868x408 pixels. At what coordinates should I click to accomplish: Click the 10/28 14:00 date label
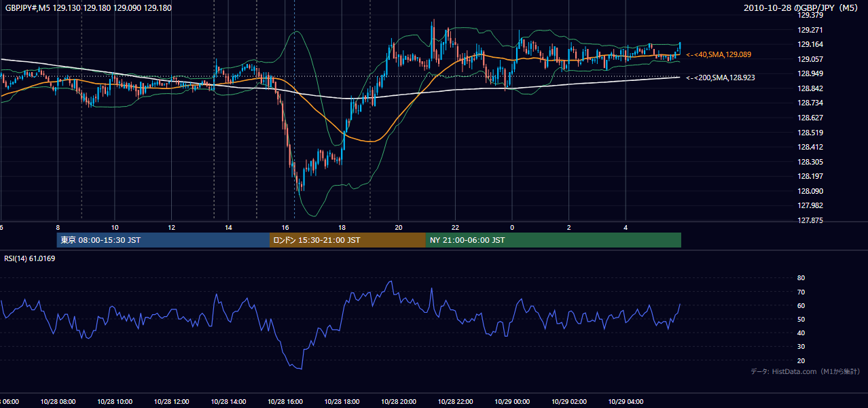228,401
